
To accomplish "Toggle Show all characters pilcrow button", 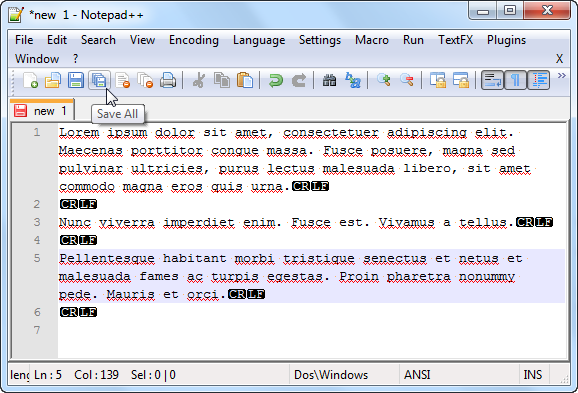I will (515, 80).
